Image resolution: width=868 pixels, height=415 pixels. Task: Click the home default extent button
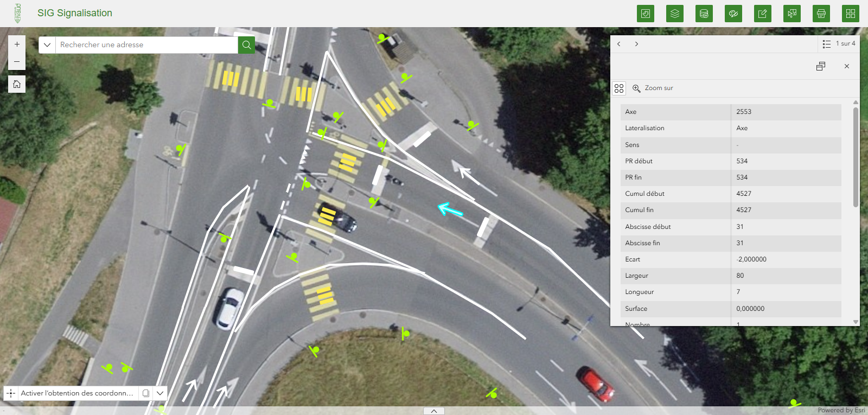click(17, 84)
